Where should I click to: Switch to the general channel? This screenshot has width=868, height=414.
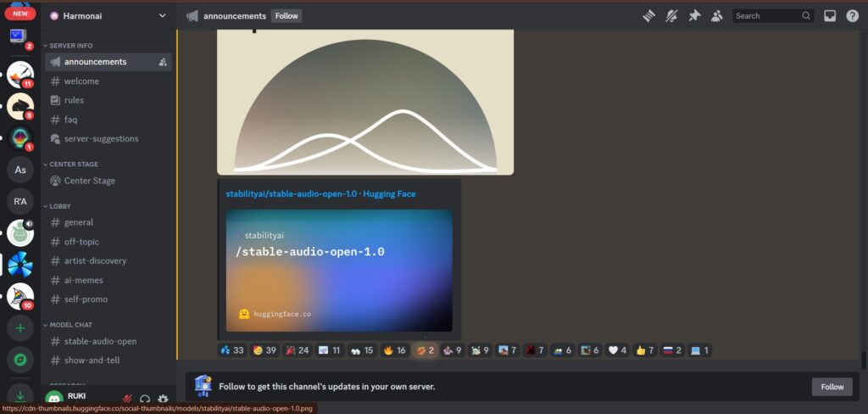79,222
